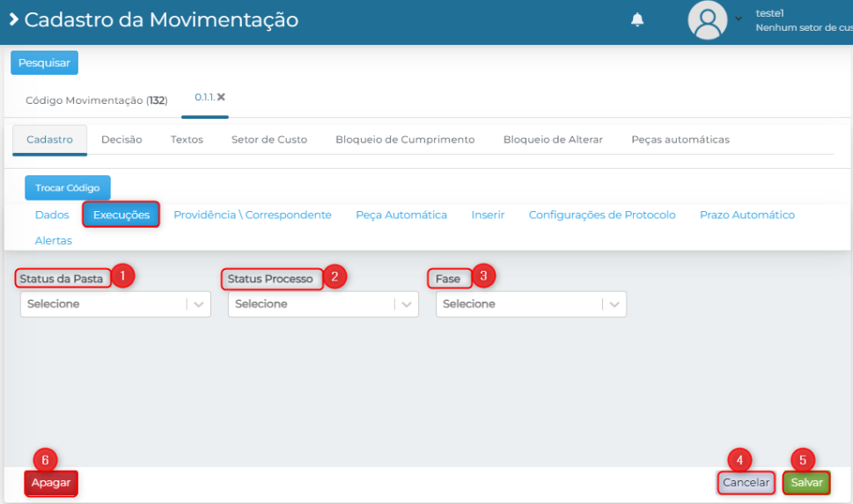853x504 pixels.
Task: Select the 0.1.1. record tab
Action: pos(204,98)
